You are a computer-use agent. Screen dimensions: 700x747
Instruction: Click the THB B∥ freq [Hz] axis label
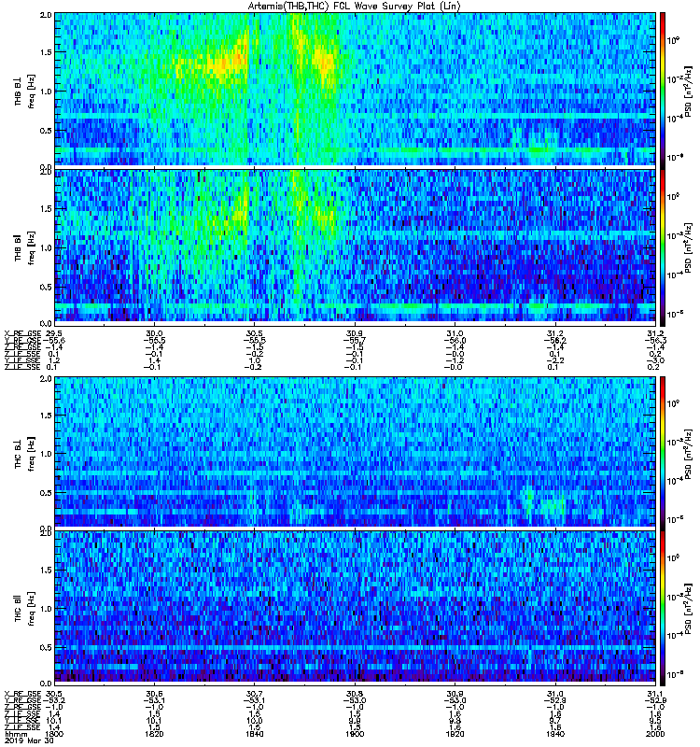pos(25,247)
